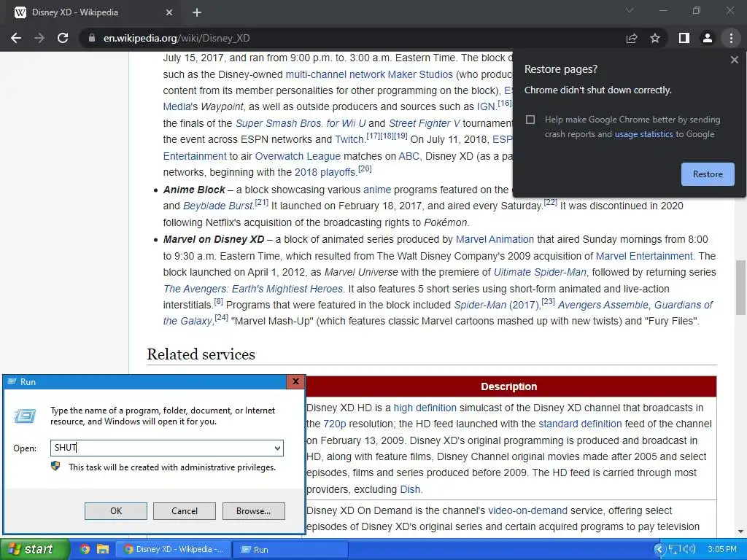The width and height of the screenshot is (747, 560).
Task: Open the Twitch link
Action: (x=349, y=139)
